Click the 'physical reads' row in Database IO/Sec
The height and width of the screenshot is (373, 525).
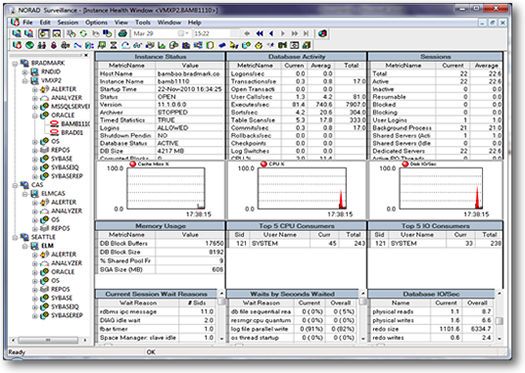click(432, 312)
